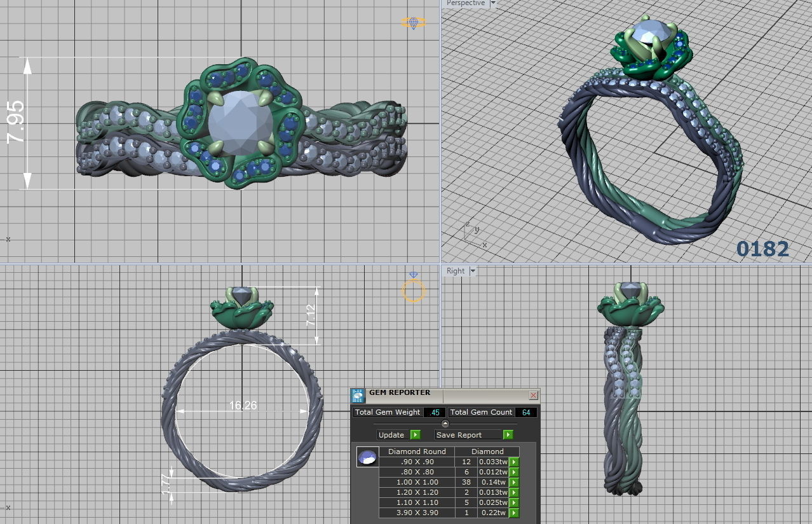This screenshot has height=524, width=812.
Task: Click the 7.95 dimension label
Action: click(x=16, y=121)
